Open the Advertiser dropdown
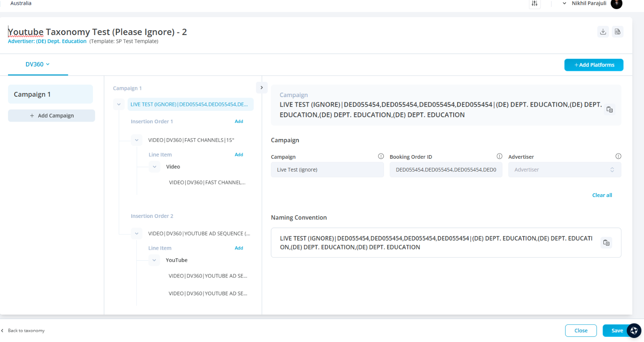 point(565,170)
